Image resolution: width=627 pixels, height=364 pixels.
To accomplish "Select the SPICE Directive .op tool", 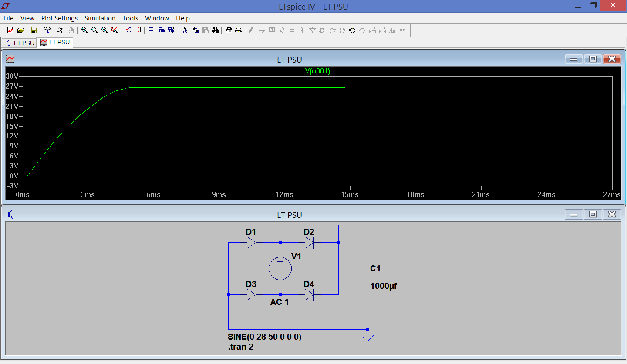I will [x=402, y=30].
